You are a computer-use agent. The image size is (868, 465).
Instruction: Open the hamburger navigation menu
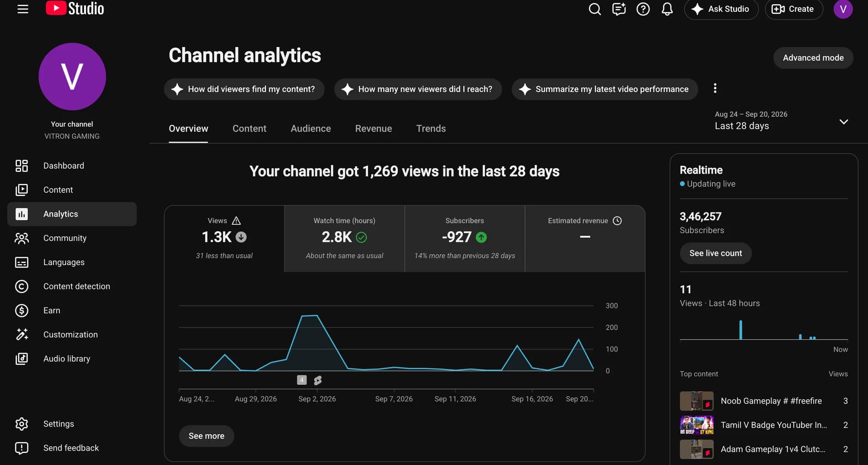(x=23, y=9)
